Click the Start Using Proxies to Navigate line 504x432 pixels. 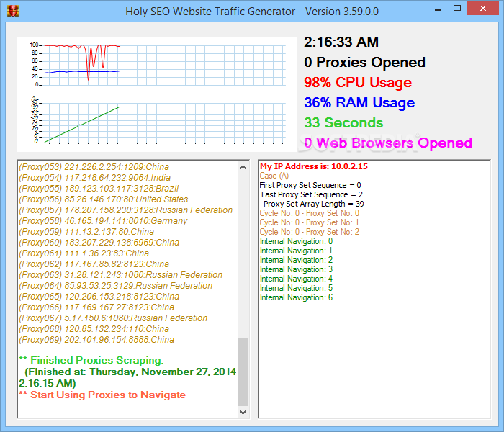coord(102,395)
